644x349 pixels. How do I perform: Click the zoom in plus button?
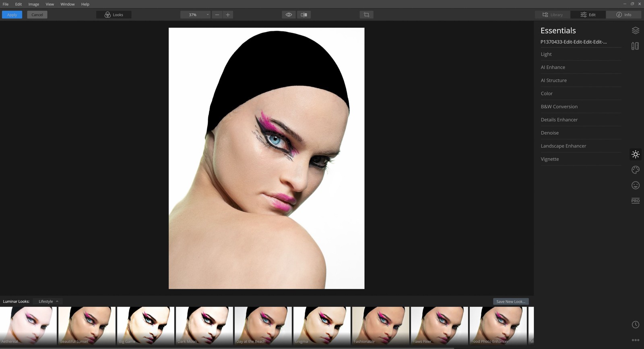228,15
